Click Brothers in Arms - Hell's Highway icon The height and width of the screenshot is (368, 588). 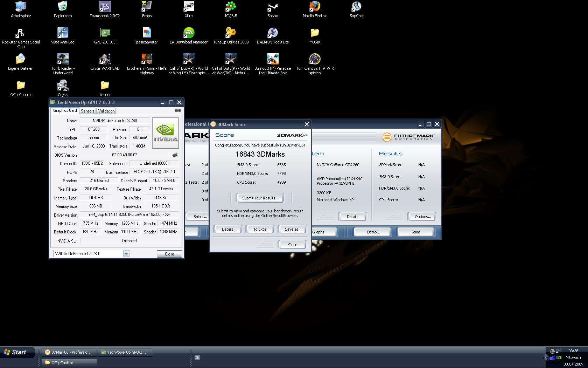[147, 64]
